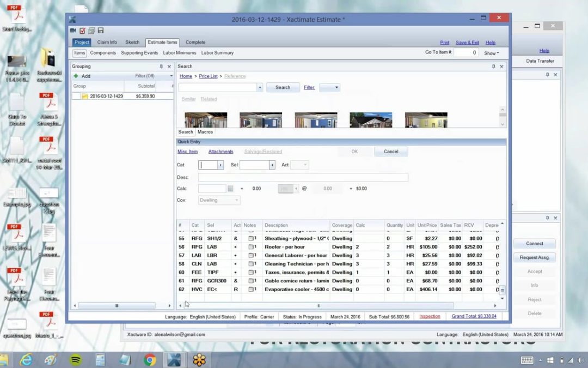Open the Supporting Events sub-tab
Image resolution: width=588 pixels, height=368 pixels.
tap(139, 53)
